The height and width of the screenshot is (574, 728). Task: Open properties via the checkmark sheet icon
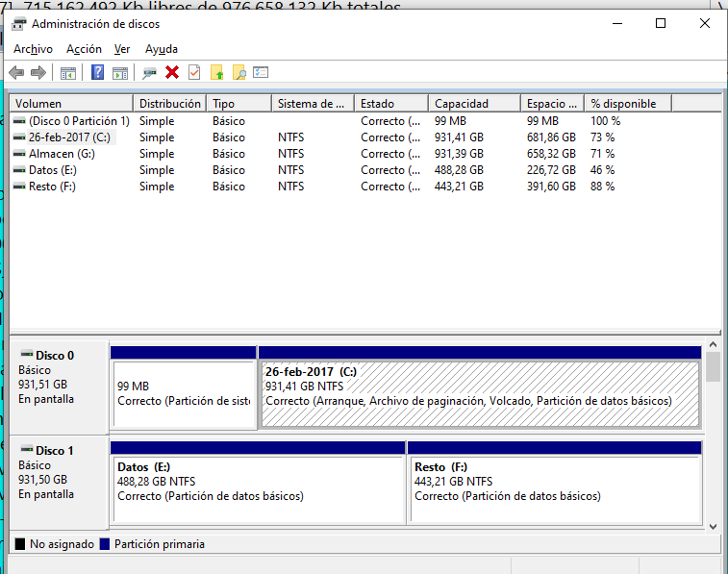point(194,72)
